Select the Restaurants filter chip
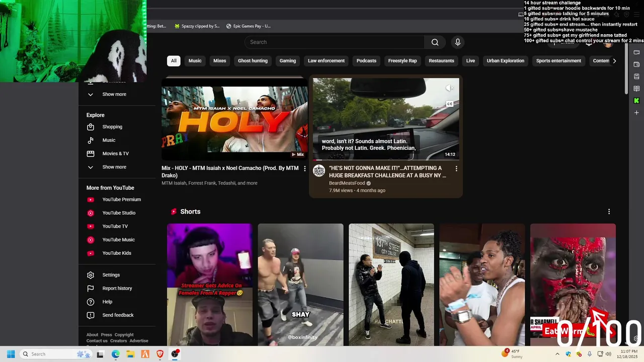 click(441, 61)
